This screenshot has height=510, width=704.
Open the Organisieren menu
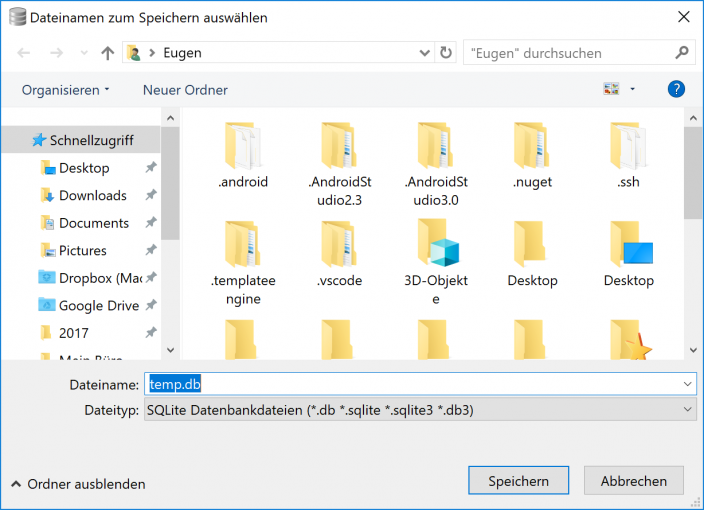click(65, 90)
